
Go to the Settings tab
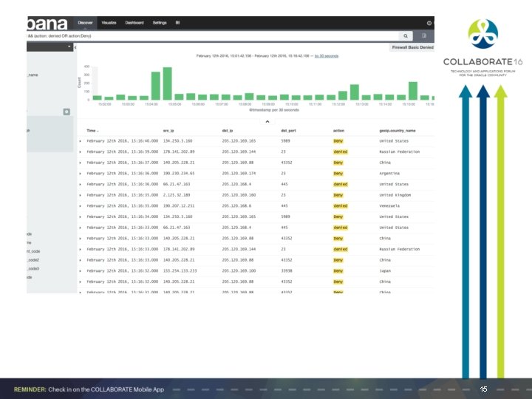pos(160,23)
